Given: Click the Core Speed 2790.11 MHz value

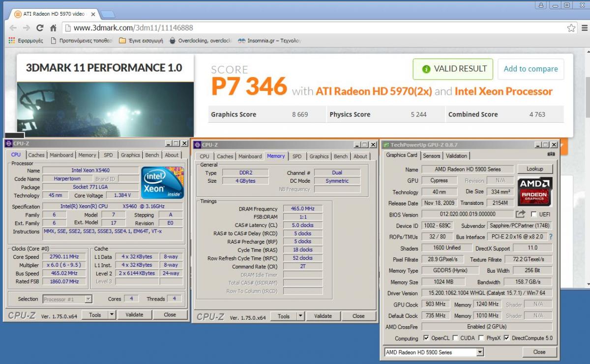Looking at the screenshot, I should click(x=64, y=256).
